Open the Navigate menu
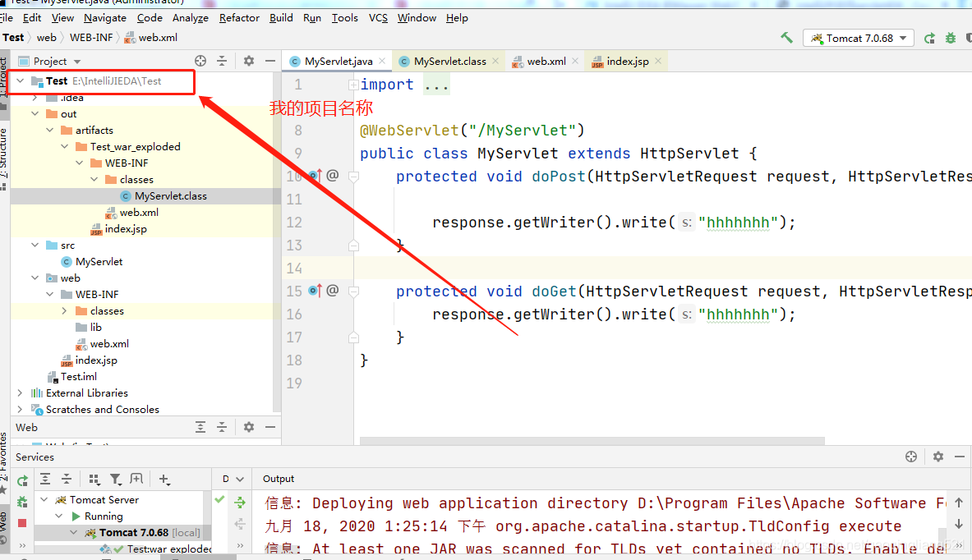Image resolution: width=972 pixels, height=560 pixels. click(x=105, y=18)
